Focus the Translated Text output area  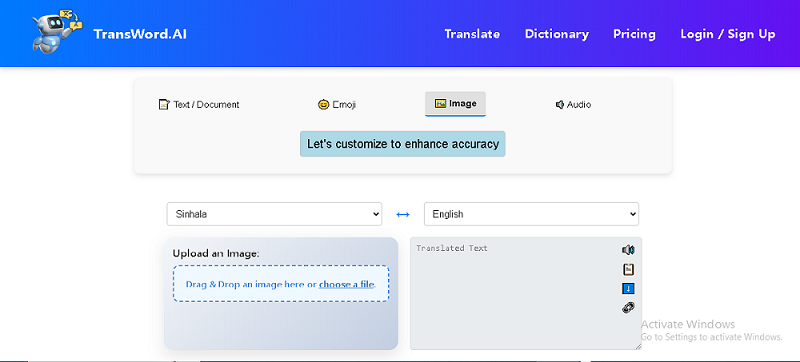click(526, 293)
